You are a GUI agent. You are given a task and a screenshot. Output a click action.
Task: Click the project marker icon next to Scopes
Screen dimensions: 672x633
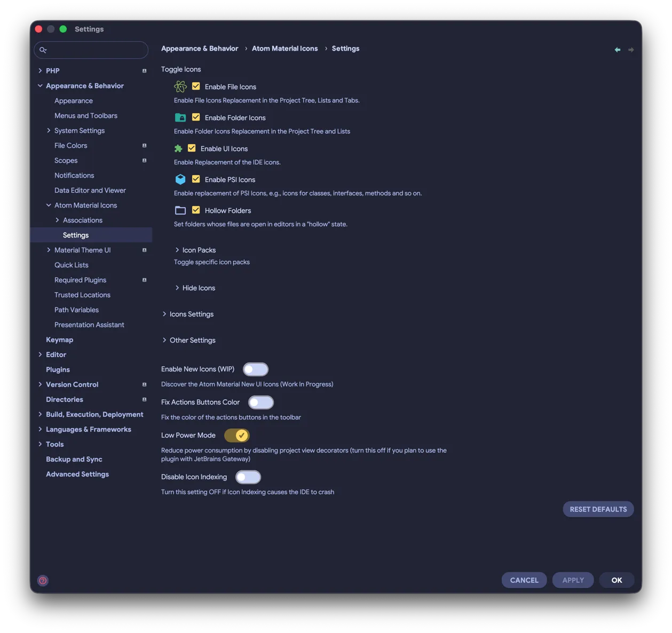click(x=144, y=160)
